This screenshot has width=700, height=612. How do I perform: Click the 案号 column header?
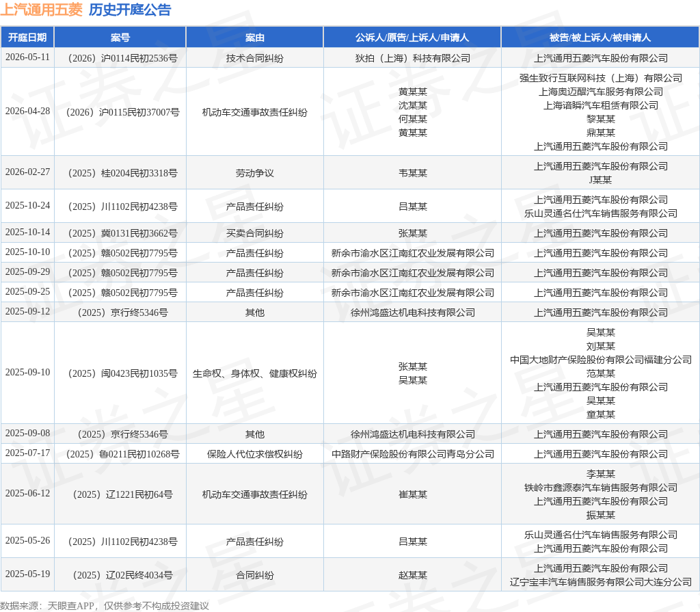[x=120, y=38]
